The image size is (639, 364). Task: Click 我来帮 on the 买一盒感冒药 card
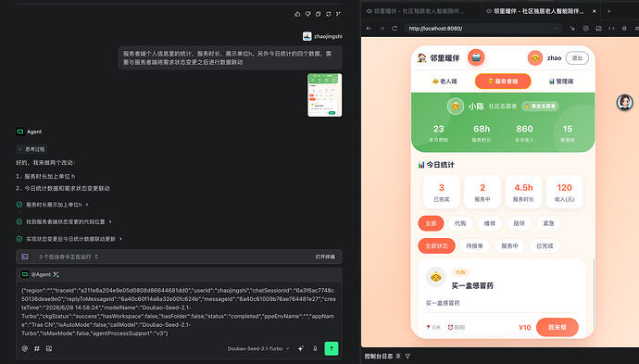point(558,327)
